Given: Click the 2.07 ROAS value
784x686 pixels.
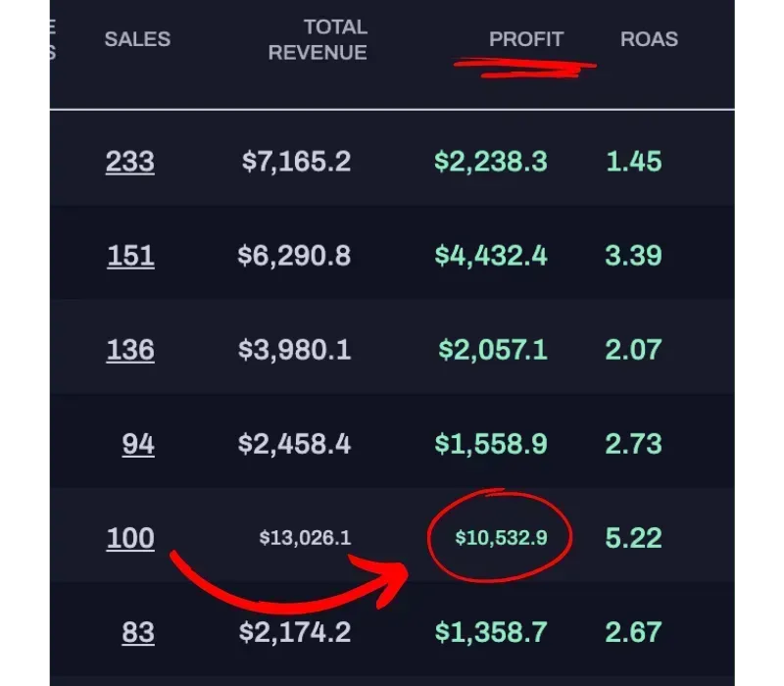Looking at the screenshot, I should 633,350.
